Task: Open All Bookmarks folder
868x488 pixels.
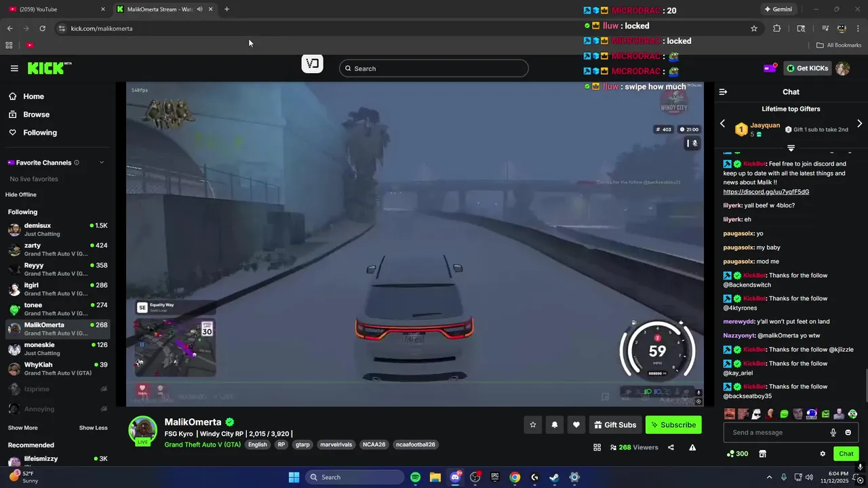Action: (x=839, y=45)
